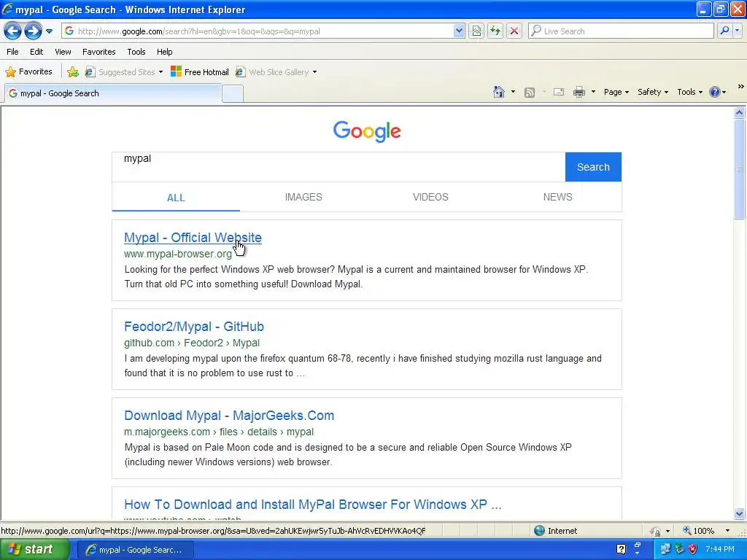Switch to the NEWS results tab
Viewport: 747px width, 560px height.
(558, 197)
